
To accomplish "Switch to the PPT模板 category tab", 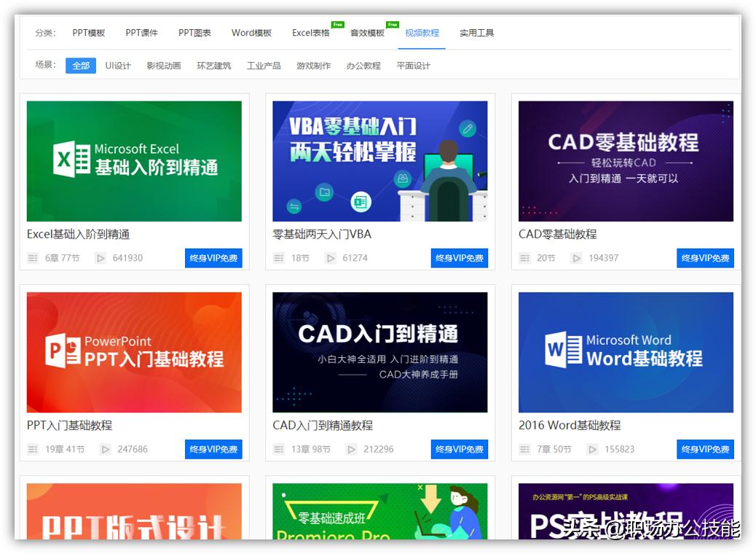I will point(90,32).
